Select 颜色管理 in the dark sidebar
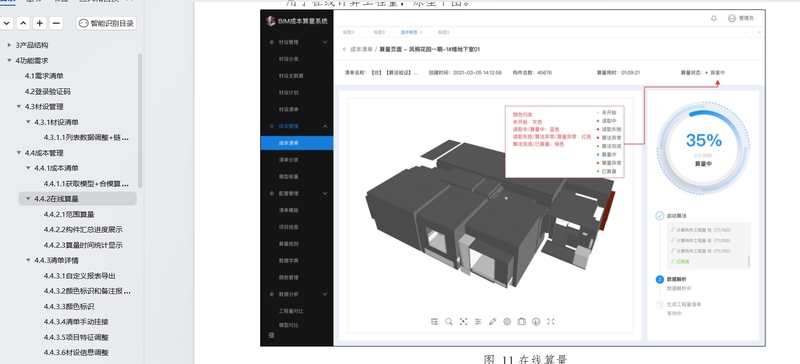 pyautogui.click(x=289, y=277)
